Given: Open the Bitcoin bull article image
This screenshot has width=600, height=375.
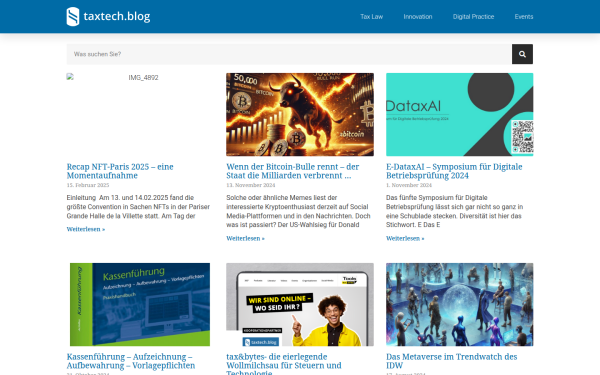Looking at the screenshot, I should point(300,114).
